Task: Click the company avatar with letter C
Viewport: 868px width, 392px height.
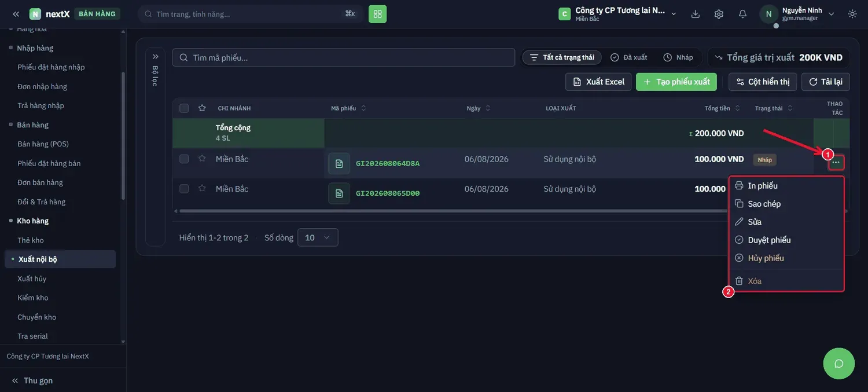Action: click(x=565, y=14)
